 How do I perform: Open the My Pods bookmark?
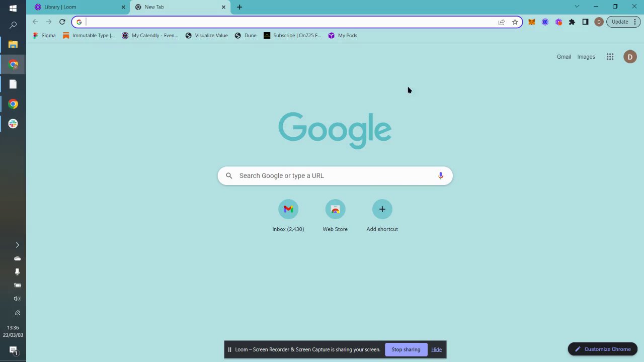point(343,36)
